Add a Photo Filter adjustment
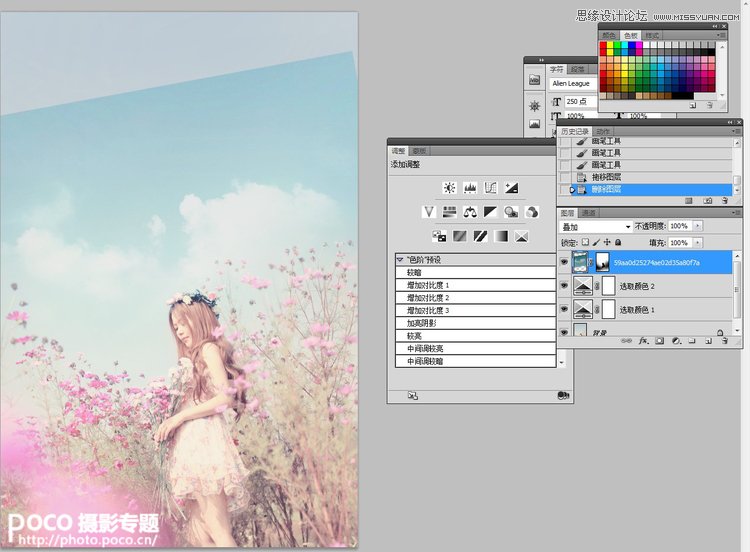750x552 pixels. coord(511,211)
